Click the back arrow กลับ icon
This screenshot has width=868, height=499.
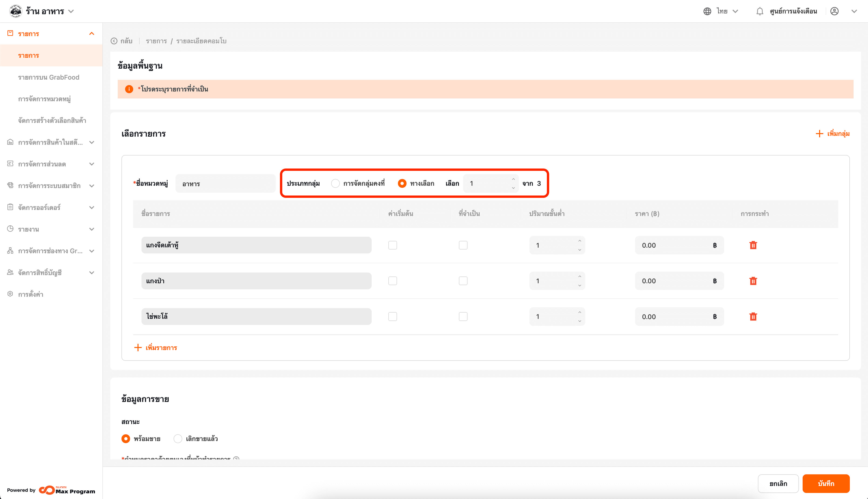tap(114, 41)
